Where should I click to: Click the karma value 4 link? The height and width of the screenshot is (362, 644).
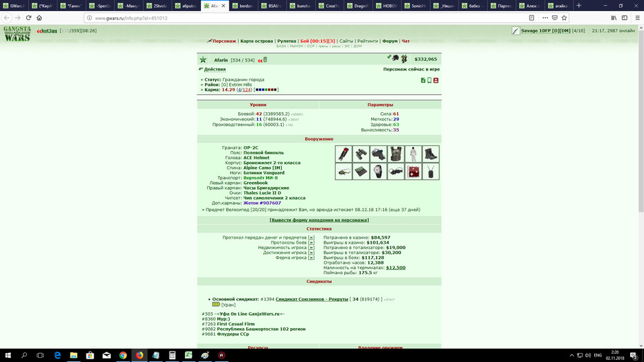(x=240, y=89)
